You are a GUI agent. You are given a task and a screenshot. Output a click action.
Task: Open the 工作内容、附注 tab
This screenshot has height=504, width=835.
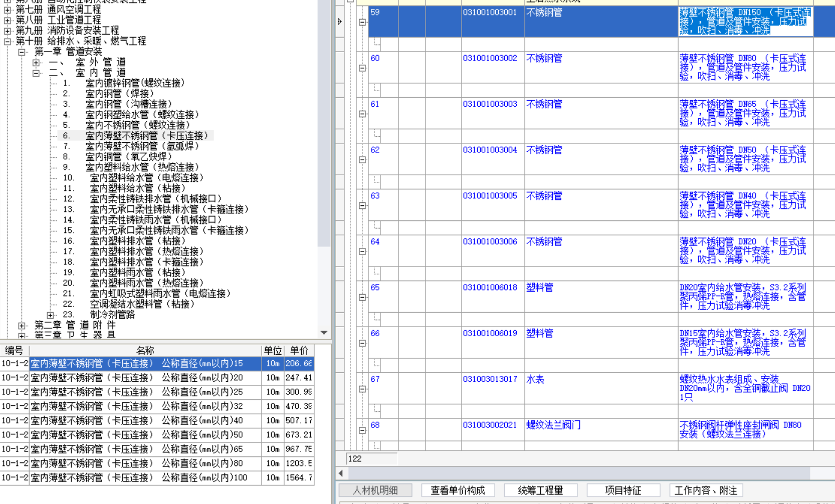[706, 490]
